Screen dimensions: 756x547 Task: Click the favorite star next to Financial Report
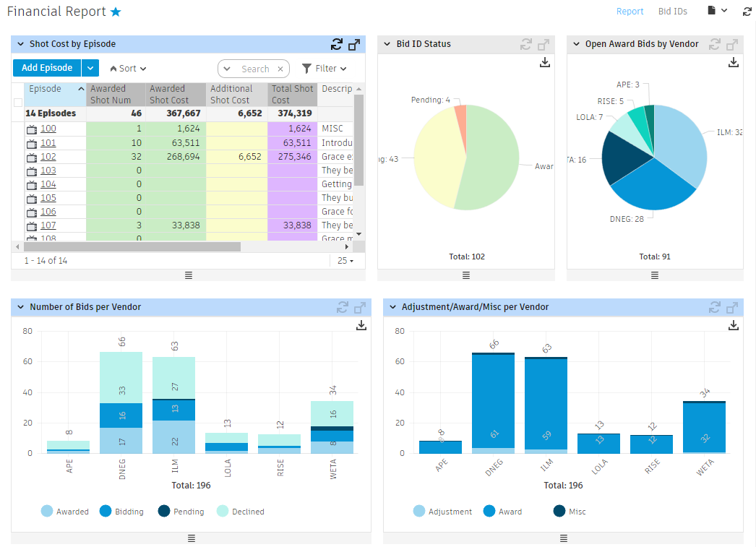click(116, 12)
